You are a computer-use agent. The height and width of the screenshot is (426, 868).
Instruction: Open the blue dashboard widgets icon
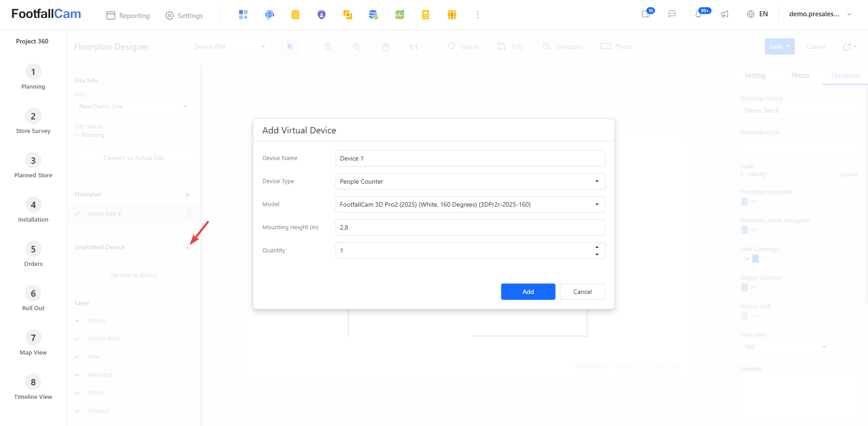[243, 15]
